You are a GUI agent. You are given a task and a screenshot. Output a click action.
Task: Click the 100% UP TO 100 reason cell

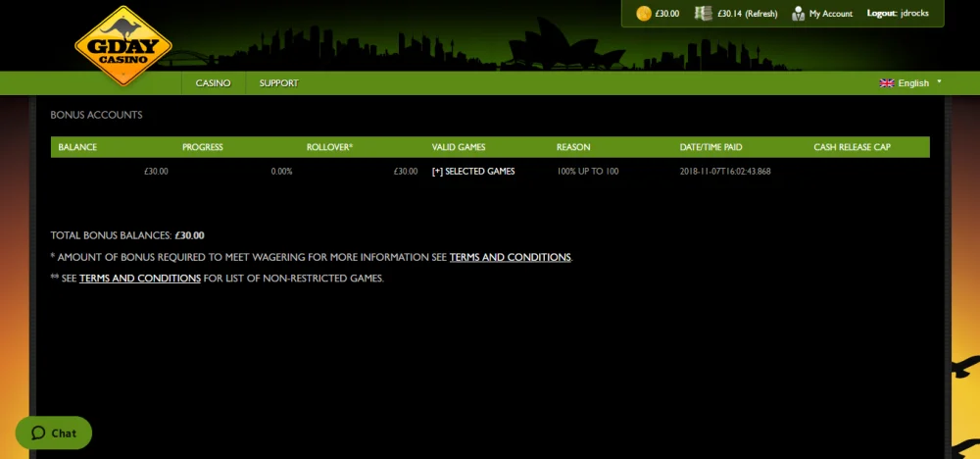pyautogui.click(x=587, y=172)
